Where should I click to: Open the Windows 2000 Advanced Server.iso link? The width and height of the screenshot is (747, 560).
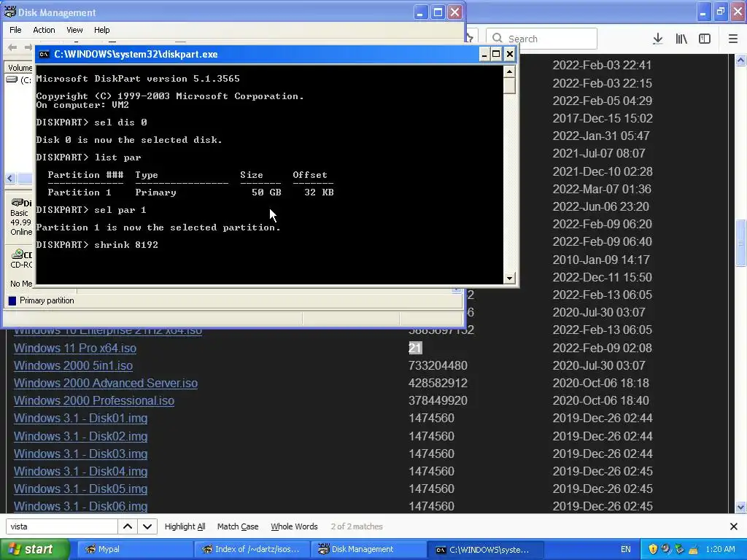point(105,384)
